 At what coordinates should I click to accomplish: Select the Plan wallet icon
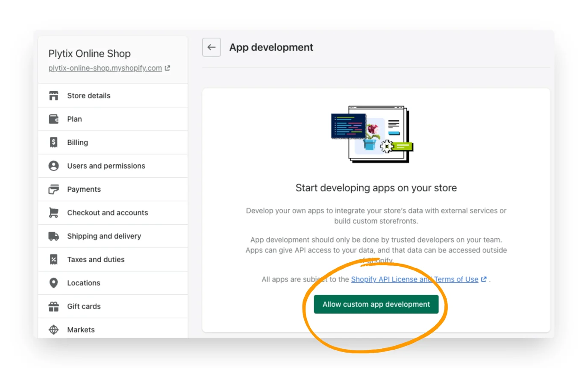(x=53, y=119)
